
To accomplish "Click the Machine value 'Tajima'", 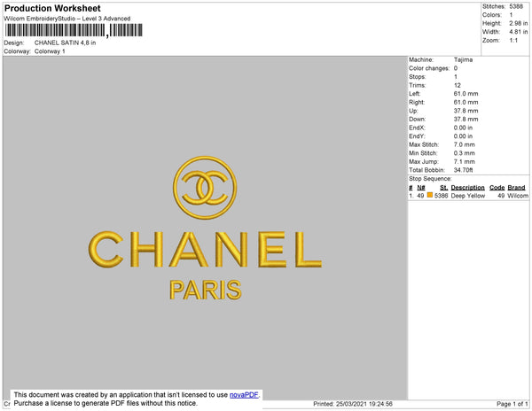I will point(463,59).
